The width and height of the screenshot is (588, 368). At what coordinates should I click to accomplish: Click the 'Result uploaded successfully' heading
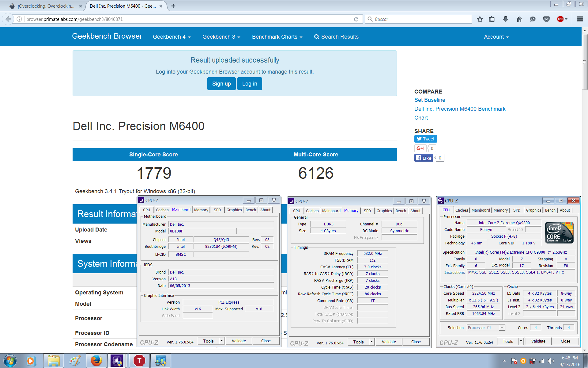[235, 60]
